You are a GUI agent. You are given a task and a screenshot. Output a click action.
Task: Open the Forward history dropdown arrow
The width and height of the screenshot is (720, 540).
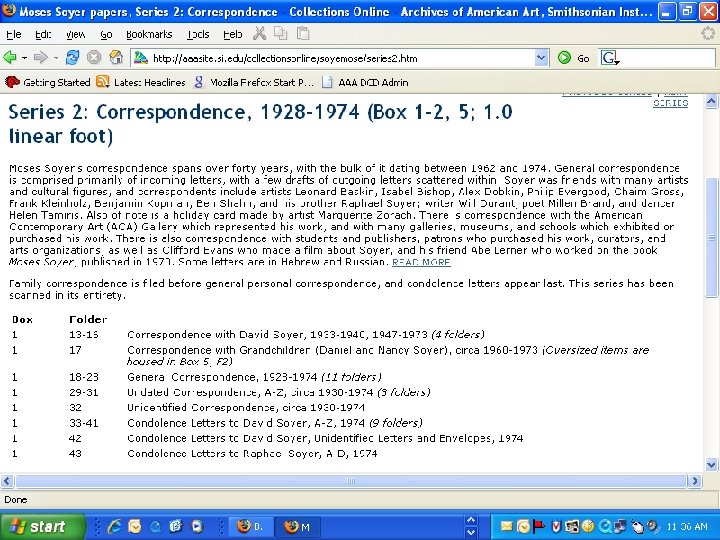pyautogui.click(x=56, y=58)
